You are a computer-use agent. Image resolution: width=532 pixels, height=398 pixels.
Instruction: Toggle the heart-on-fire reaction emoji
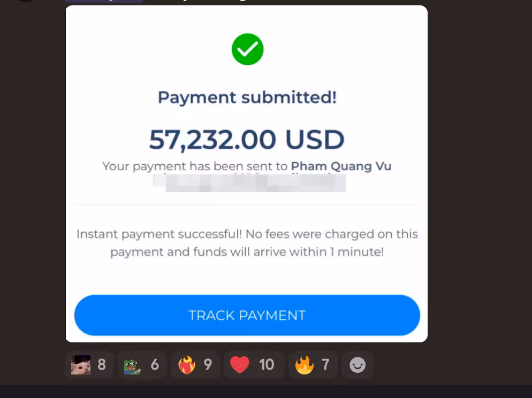[x=195, y=365]
